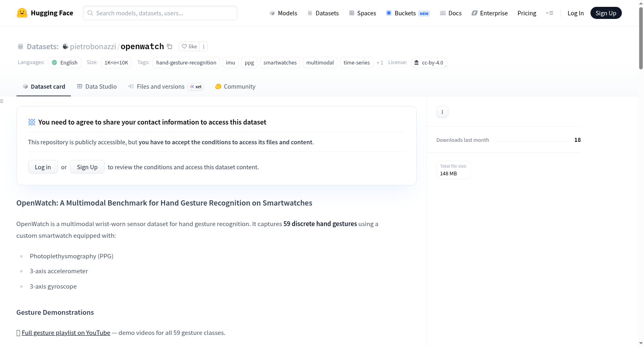Click the 3-axis gyroscope list item
This screenshot has height=347, width=644.
[53, 286]
